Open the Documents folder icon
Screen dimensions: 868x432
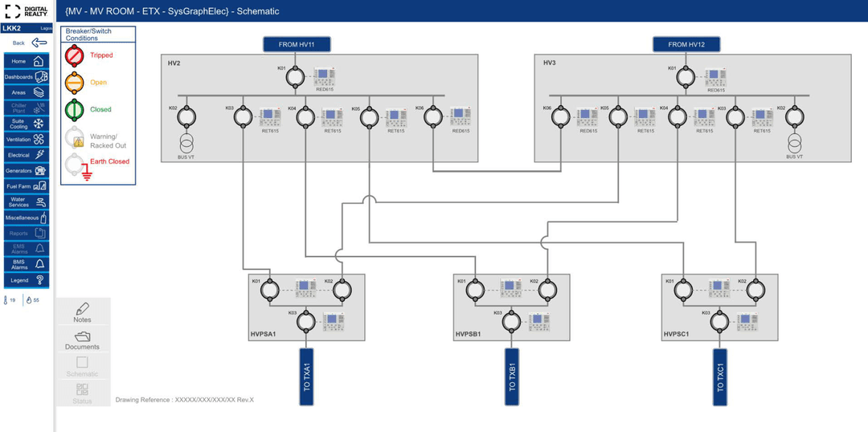pos(83,336)
